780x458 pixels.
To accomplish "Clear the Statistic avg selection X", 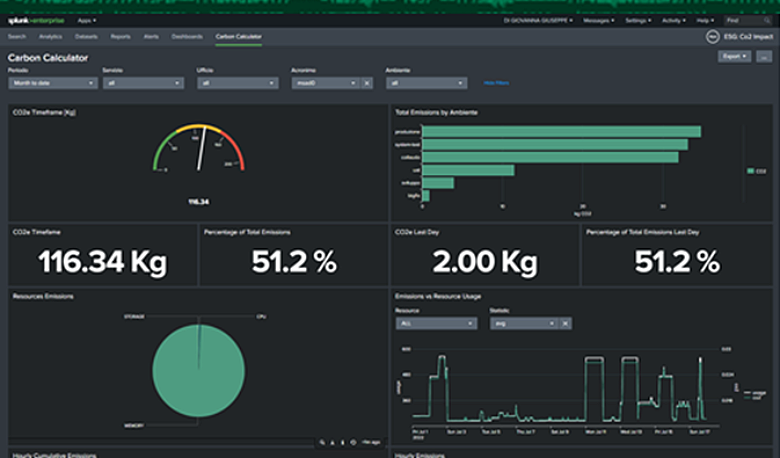I will coord(565,323).
